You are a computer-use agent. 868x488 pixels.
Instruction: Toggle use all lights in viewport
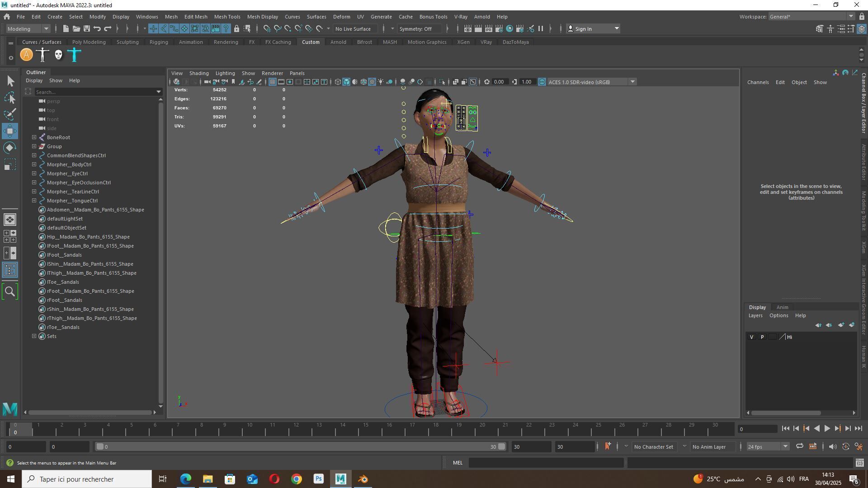(x=381, y=82)
